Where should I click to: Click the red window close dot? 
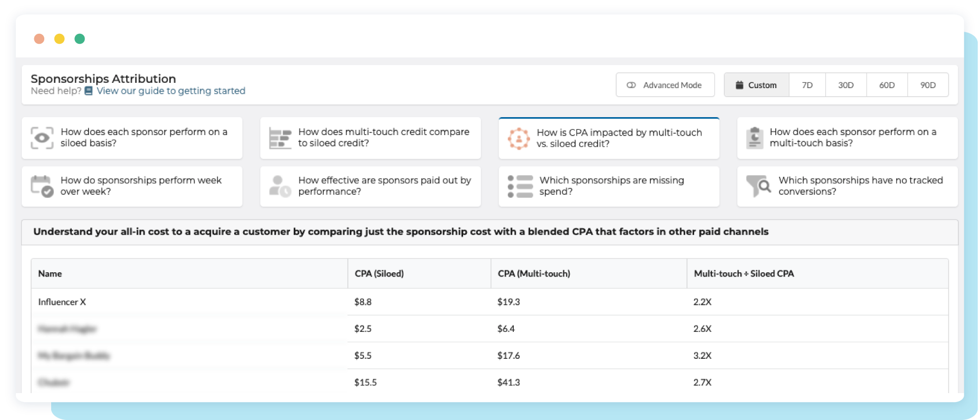click(39, 39)
